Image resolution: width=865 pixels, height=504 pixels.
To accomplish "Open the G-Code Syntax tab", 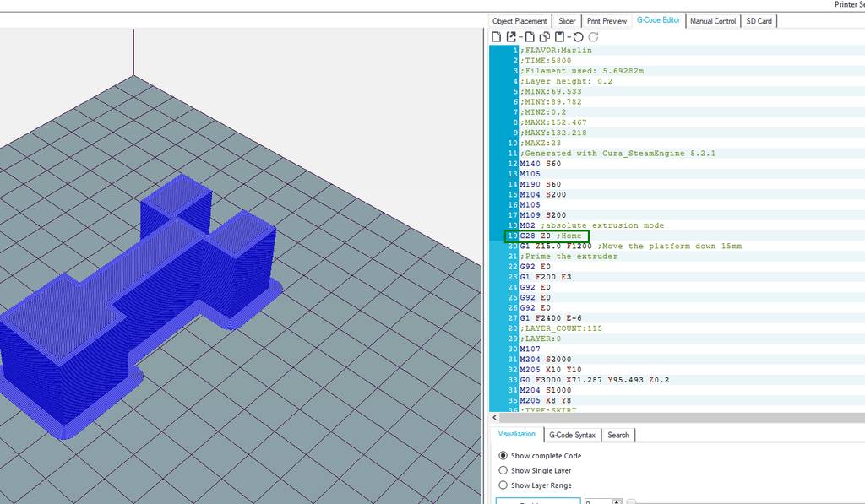I will point(572,435).
